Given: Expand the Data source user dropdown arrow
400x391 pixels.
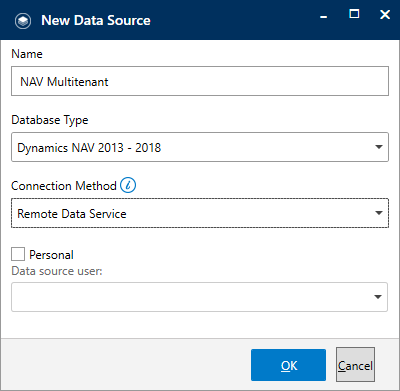Looking at the screenshot, I should click(x=378, y=297).
